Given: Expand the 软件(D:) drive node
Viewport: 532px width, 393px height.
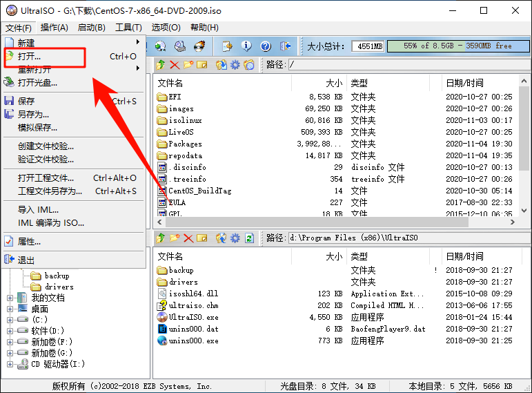Looking at the screenshot, I should [x=10, y=331].
